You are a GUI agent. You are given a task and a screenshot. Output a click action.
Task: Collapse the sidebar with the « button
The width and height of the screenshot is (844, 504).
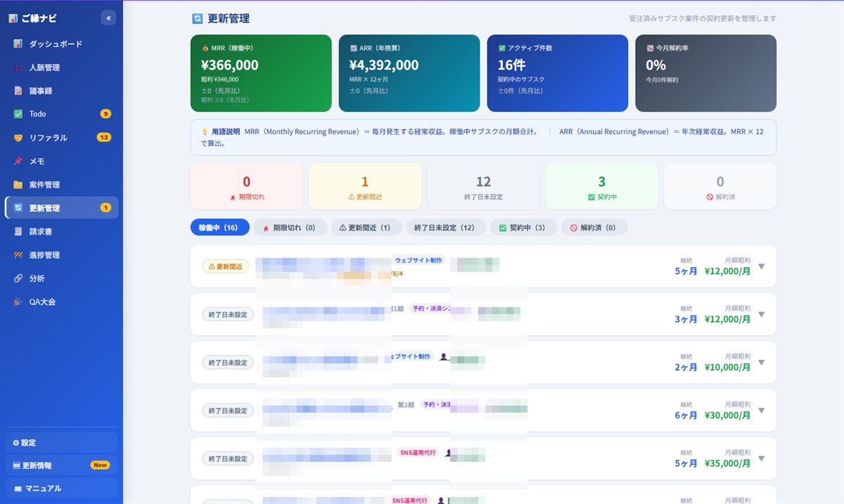[108, 18]
